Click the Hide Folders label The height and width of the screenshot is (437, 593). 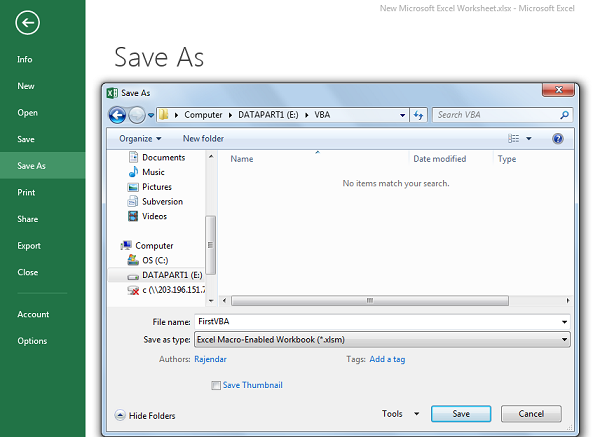coord(152,415)
